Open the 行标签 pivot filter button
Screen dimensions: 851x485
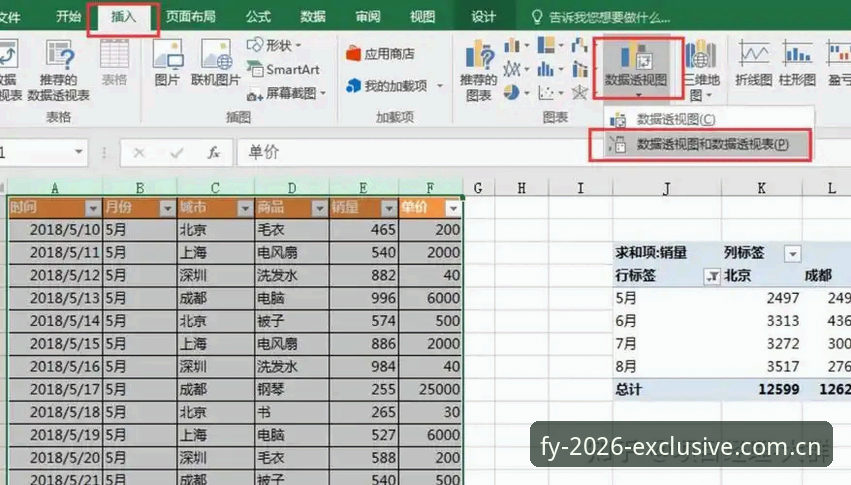tap(712, 277)
